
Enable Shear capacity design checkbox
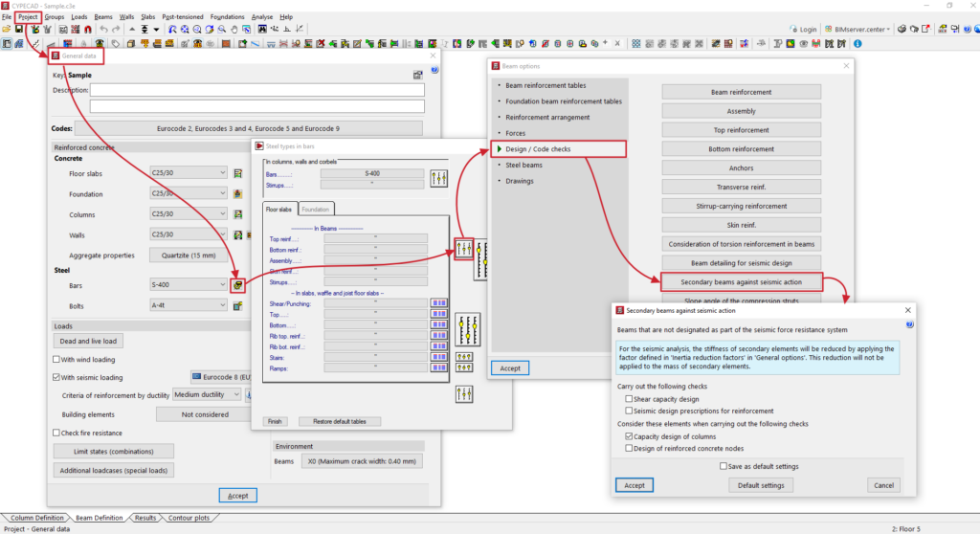tap(629, 399)
